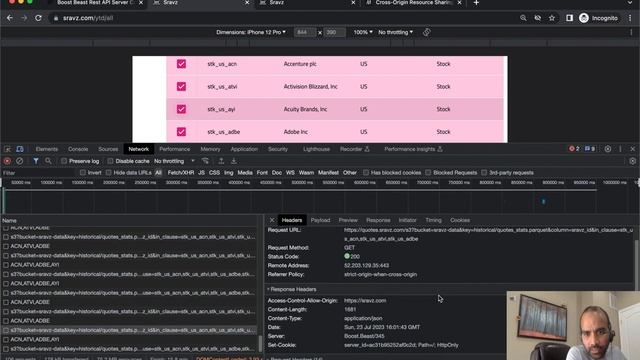The width and height of the screenshot is (640, 360).
Task: Open the 100% zoom dropdown
Action: (363, 32)
